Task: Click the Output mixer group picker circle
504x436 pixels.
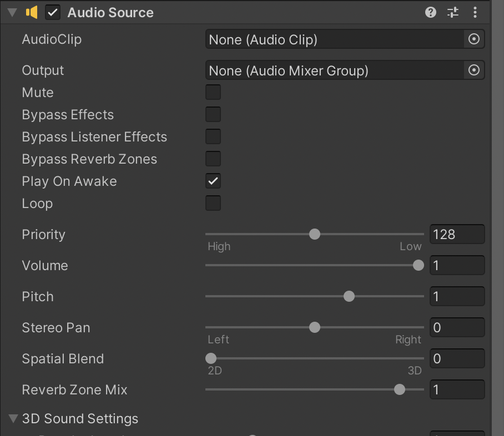Action: coord(474,70)
